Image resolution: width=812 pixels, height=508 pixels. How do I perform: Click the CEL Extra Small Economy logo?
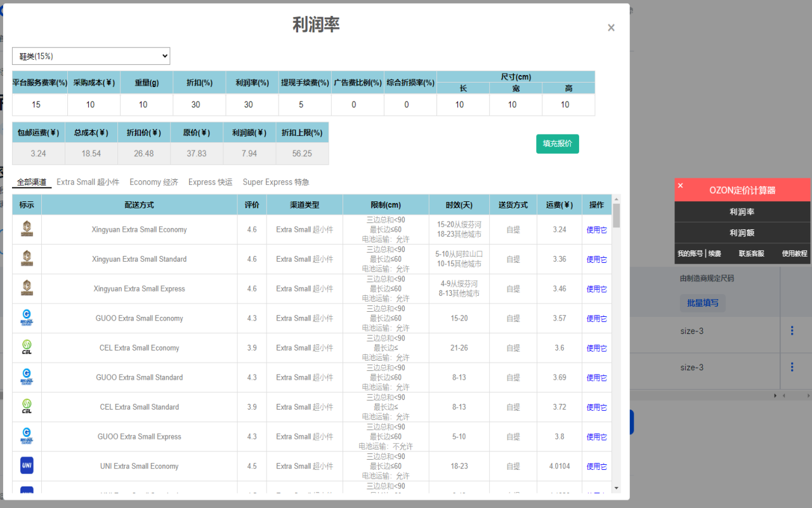point(27,348)
